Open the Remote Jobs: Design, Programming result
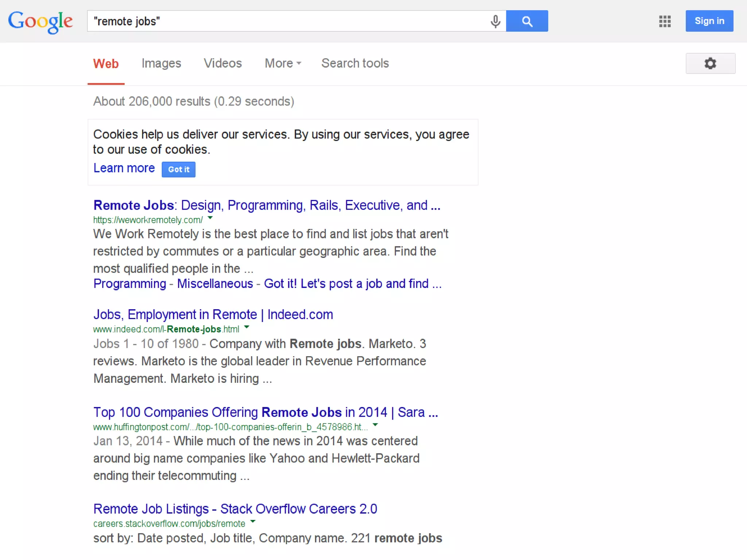This screenshot has width=747, height=560. (x=266, y=205)
